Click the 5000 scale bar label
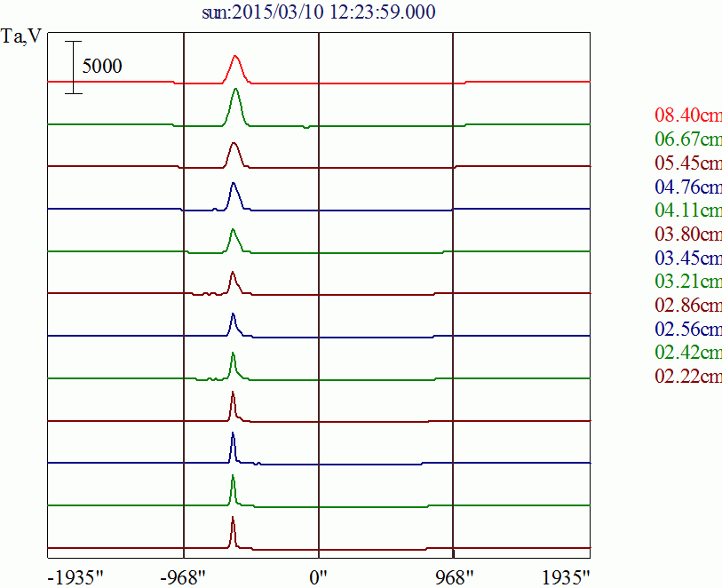 pos(102,67)
